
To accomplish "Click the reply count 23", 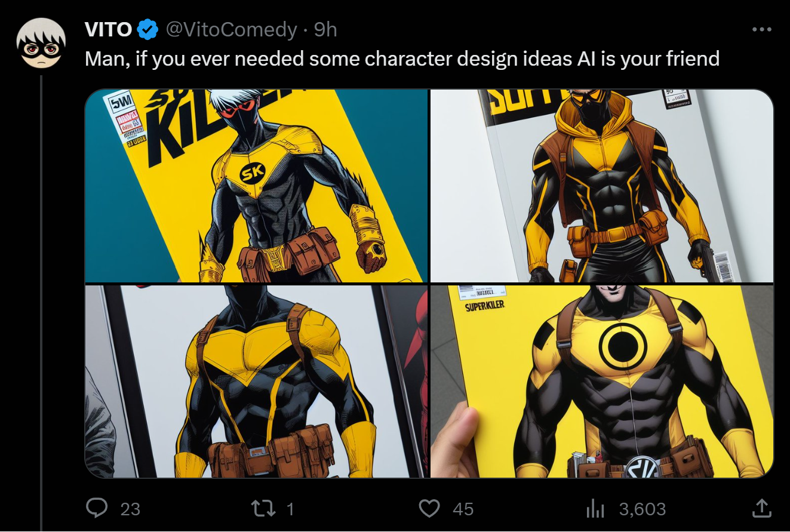I will point(130,509).
